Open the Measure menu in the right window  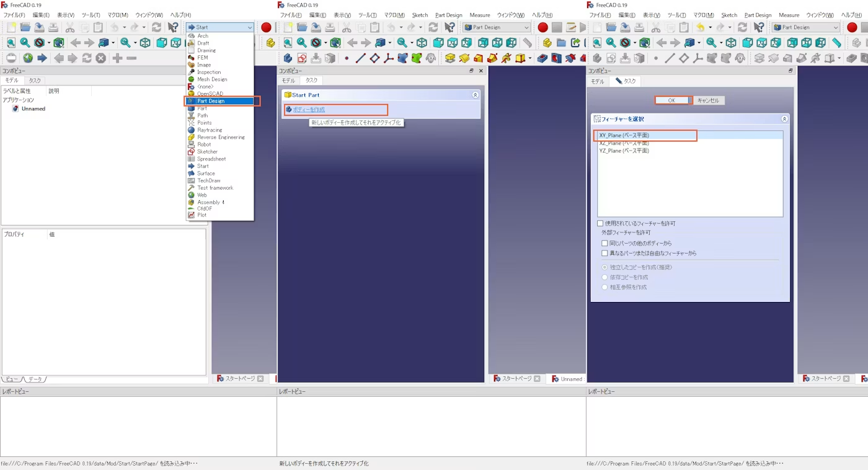pyautogui.click(x=789, y=15)
